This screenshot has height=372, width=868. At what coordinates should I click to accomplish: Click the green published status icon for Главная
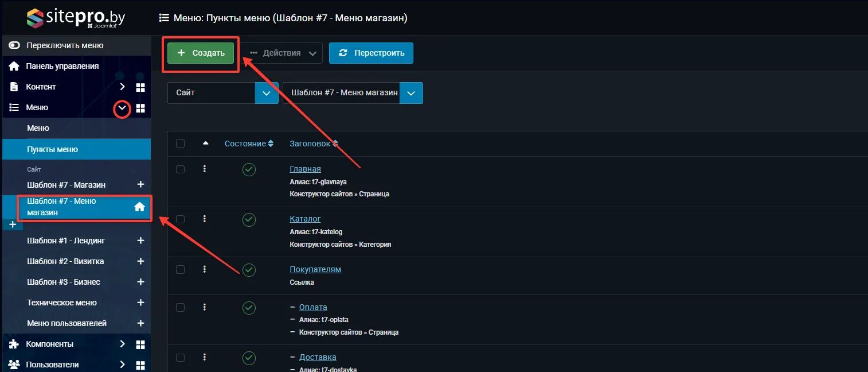pyautogui.click(x=249, y=169)
